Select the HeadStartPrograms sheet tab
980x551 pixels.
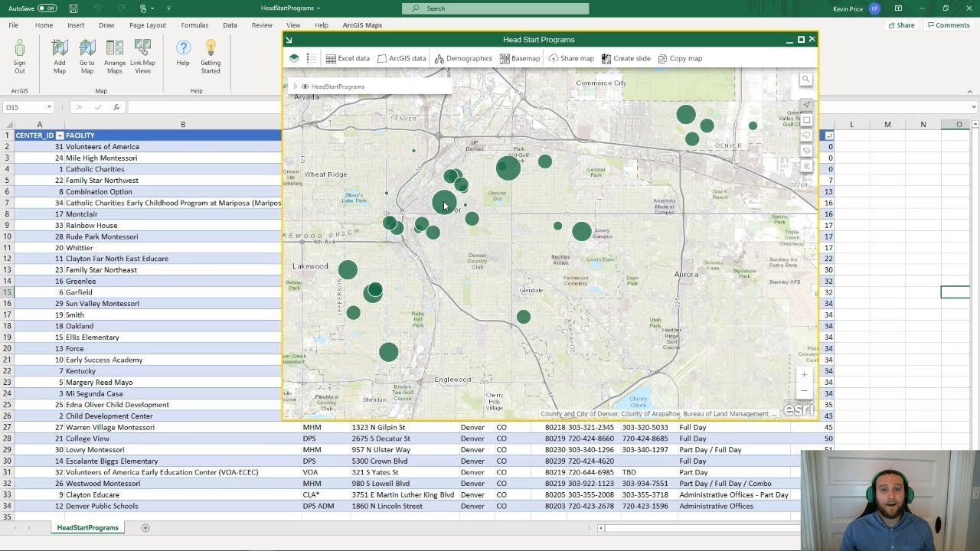click(87, 527)
